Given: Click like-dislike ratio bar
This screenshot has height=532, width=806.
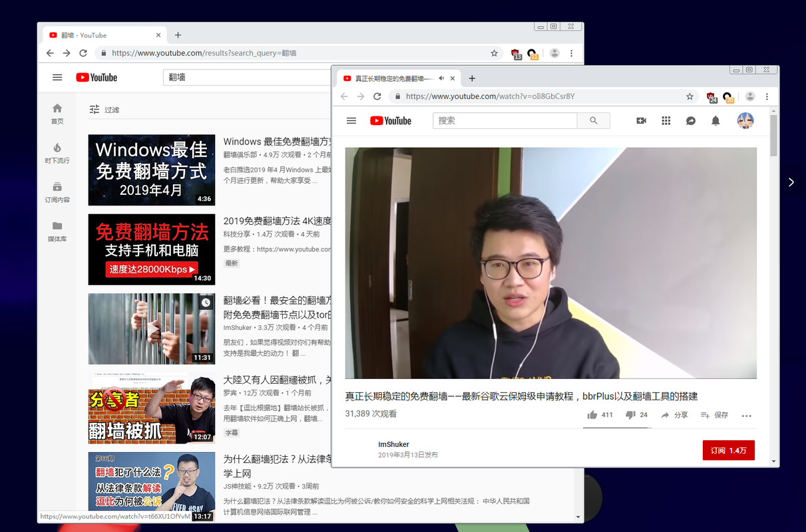Looking at the screenshot, I should click(x=617, y=428).
